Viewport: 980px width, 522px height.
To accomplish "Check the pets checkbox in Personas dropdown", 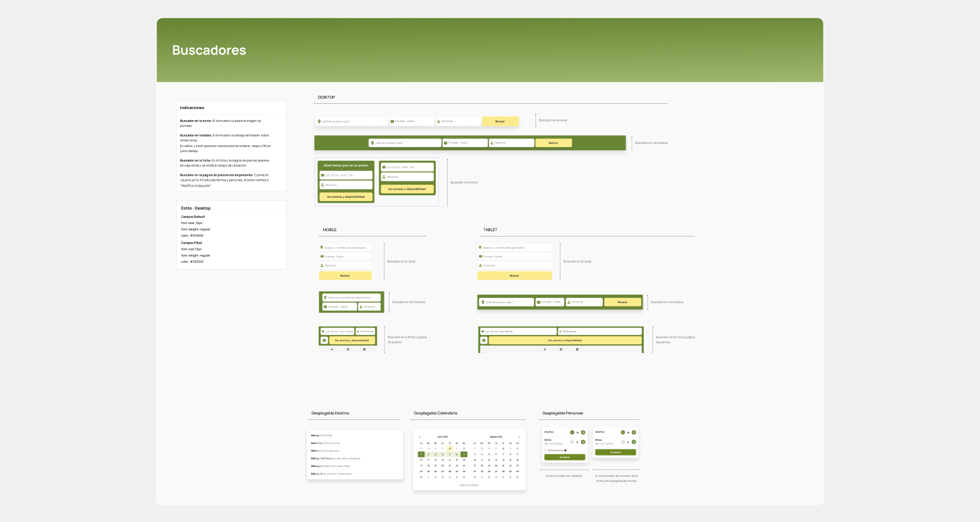I will pos(545,450).
